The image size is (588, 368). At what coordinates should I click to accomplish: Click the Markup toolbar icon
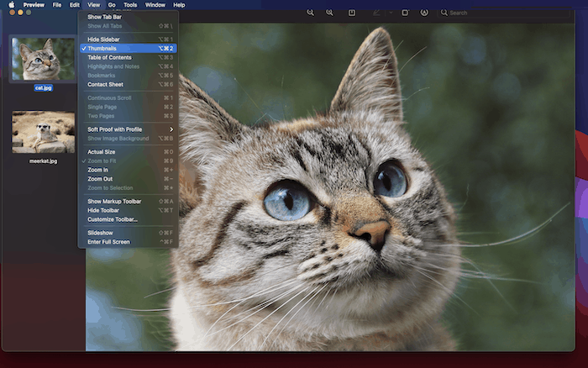(424, 13)
